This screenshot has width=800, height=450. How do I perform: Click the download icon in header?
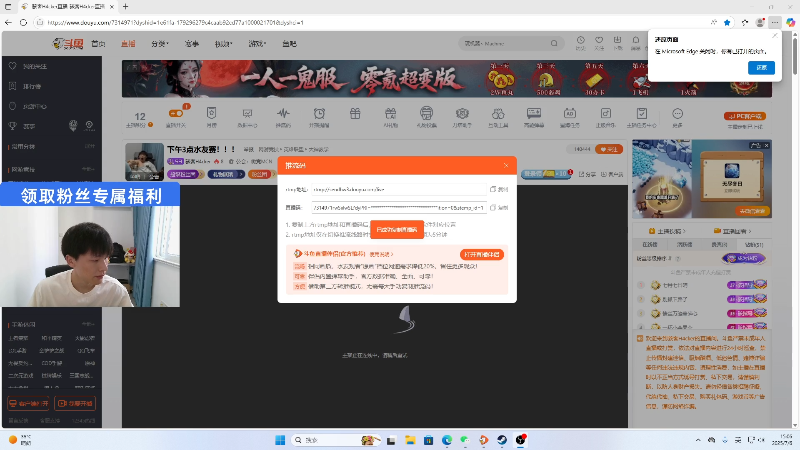tap(617, 40)
